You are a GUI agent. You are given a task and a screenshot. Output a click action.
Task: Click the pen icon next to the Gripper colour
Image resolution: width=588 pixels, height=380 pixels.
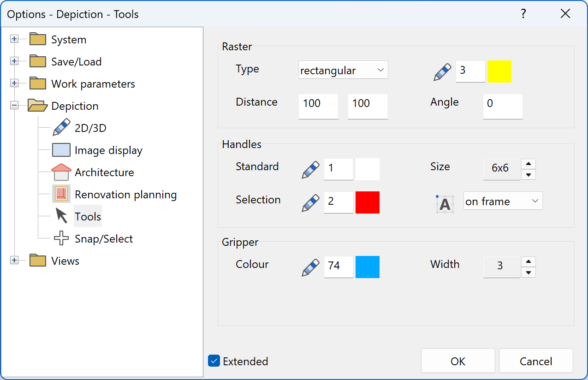310,267
